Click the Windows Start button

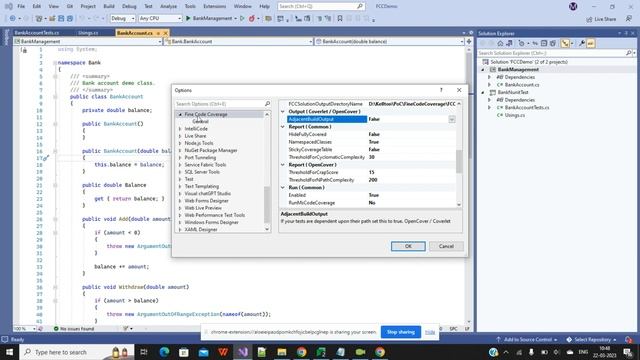pyautogui.click(x=9, y=352)
